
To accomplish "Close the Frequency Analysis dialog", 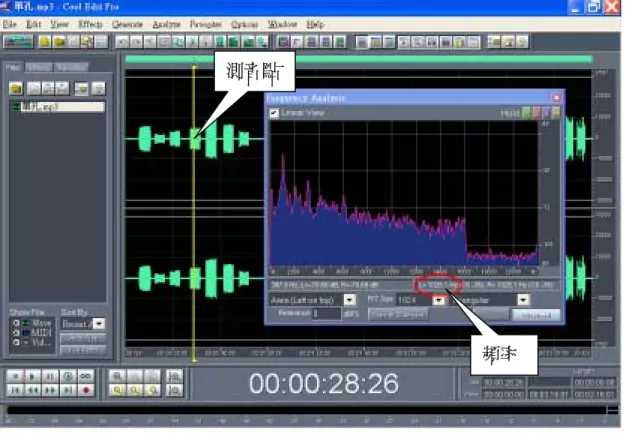I will 556,97.
